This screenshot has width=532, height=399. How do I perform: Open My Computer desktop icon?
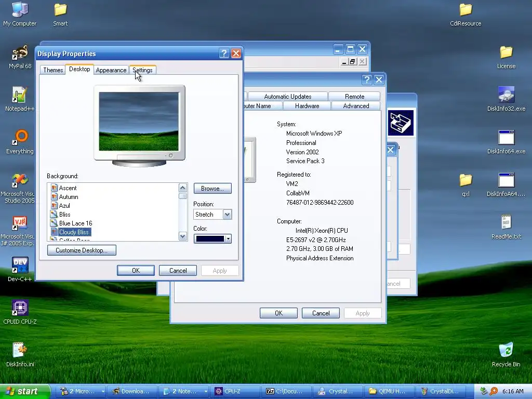pyautogui.click(x=20, y=14)
